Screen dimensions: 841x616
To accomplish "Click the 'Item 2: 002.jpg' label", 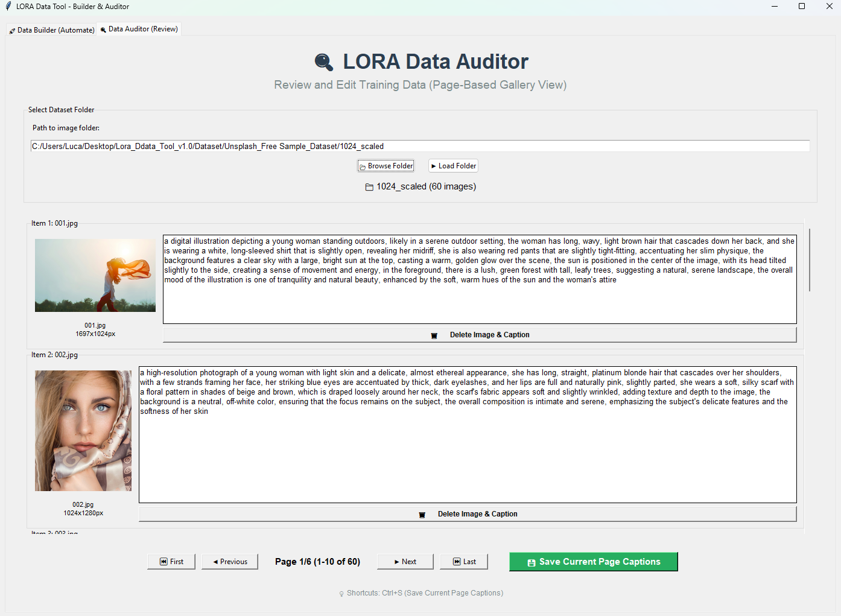I will pyautogui.click(x=54, y=355).
